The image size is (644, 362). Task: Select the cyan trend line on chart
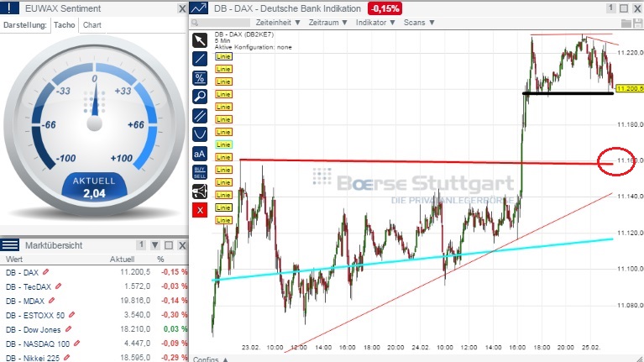tap(412, 260)
